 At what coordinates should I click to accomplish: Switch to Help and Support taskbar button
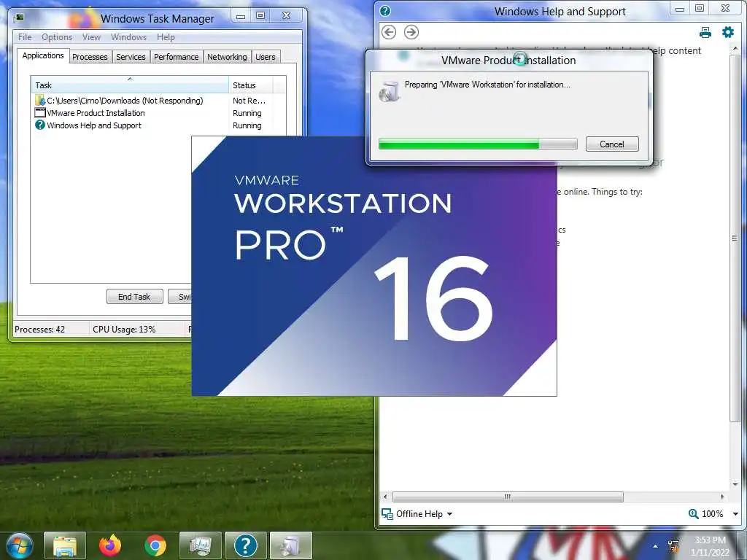click(x=245, y=545)
